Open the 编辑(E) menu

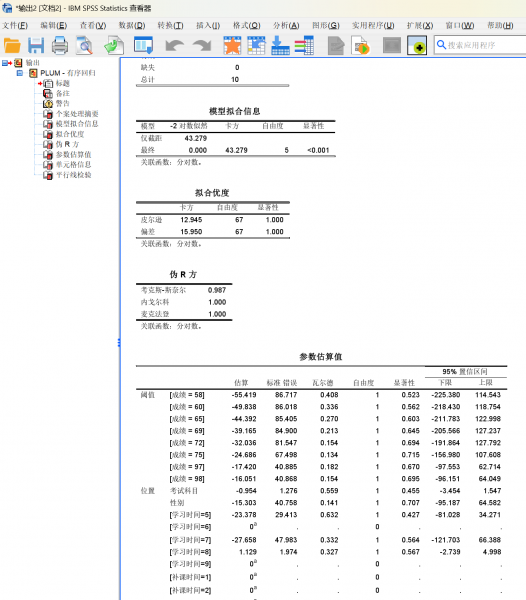(x=54, y=26)
